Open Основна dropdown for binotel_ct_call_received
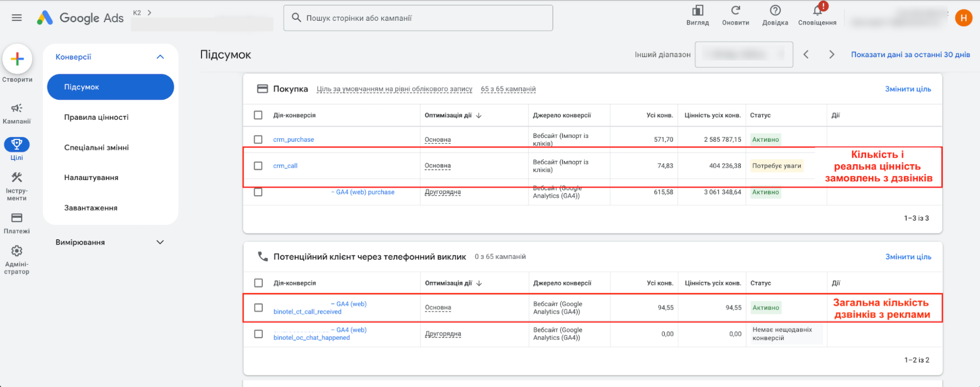Screen dimensions: 980x387 [x=438, y=308]
